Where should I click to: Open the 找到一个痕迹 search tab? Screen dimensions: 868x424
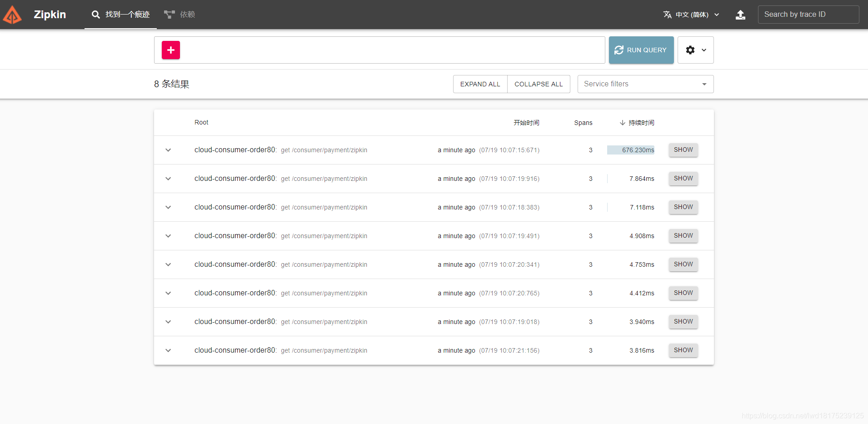coord(120,15)
